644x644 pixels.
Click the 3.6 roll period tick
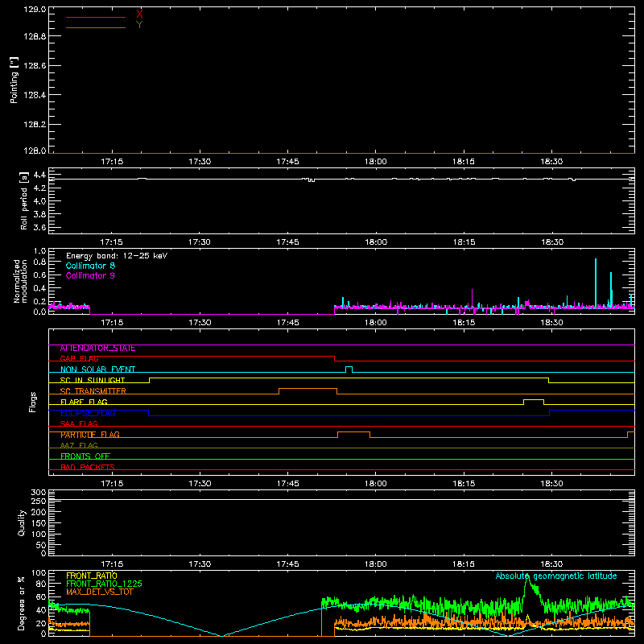coord(39,227)
